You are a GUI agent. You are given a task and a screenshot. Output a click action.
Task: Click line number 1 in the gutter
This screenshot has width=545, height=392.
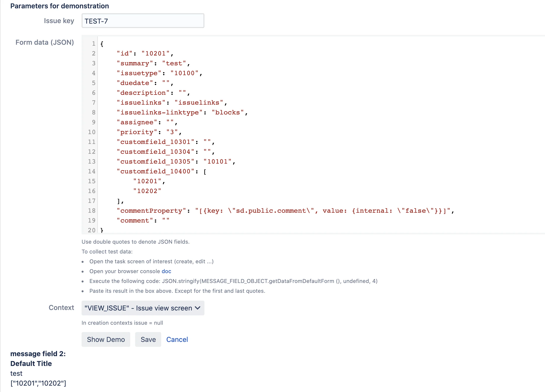(x=94, y=44)
